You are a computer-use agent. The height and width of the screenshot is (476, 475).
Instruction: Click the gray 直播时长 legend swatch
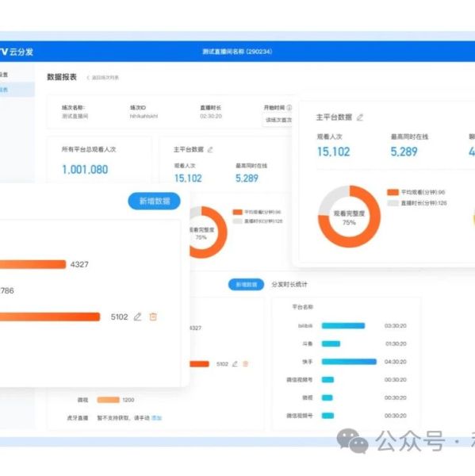(393, 203)
